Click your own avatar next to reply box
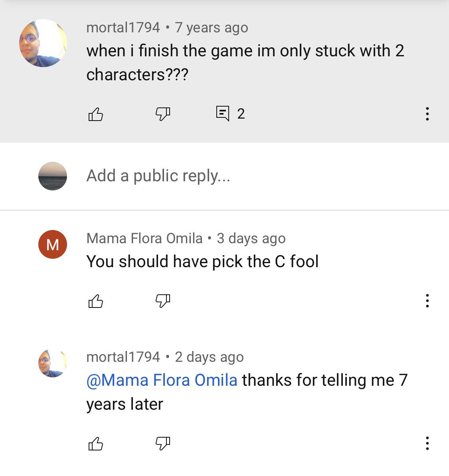The height and width of the screenshot is (476, 449). point(52,176)
